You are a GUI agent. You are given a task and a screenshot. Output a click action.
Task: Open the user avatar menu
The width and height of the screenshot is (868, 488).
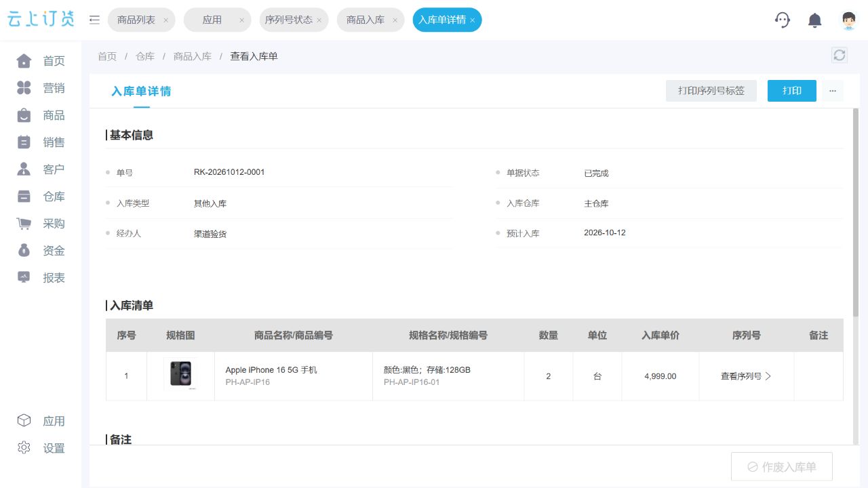click(x=848, y=20)
